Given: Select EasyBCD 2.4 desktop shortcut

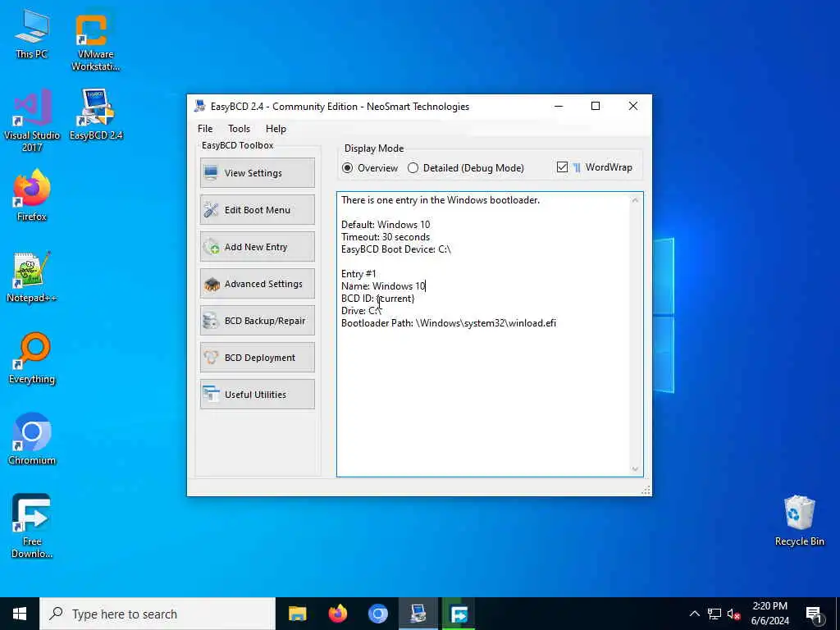Looking at the screenshot, I should point(96,115).
